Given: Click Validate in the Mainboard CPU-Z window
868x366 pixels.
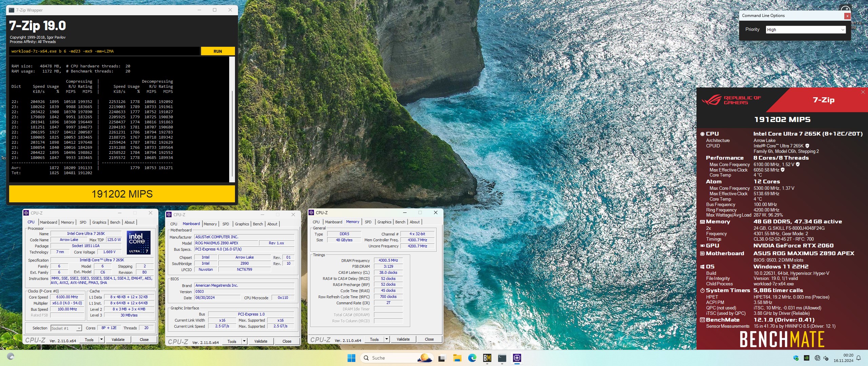Looking at the screenshot, I should click(x=261, y=341).
